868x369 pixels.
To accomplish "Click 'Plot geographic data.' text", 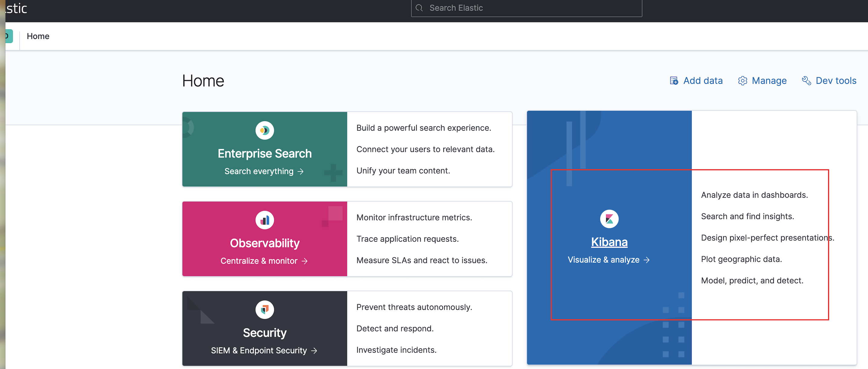I will (x=741, y=259).
